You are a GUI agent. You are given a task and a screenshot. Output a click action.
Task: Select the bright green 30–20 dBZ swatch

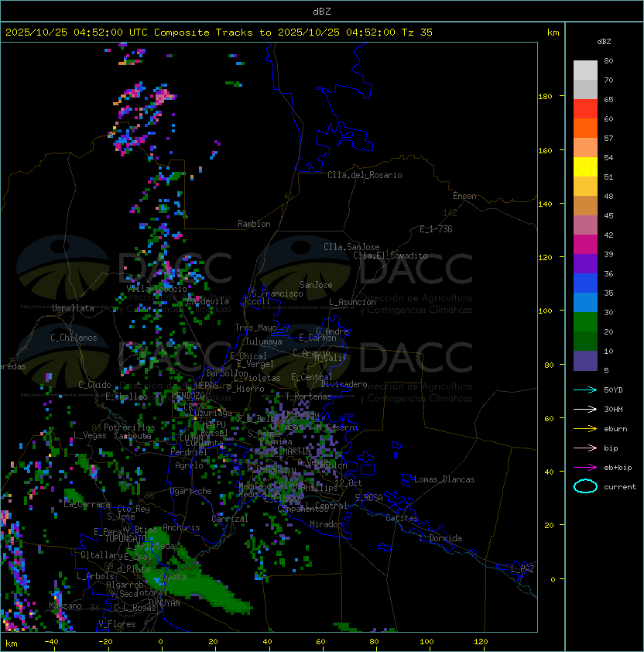pos(585,322)
